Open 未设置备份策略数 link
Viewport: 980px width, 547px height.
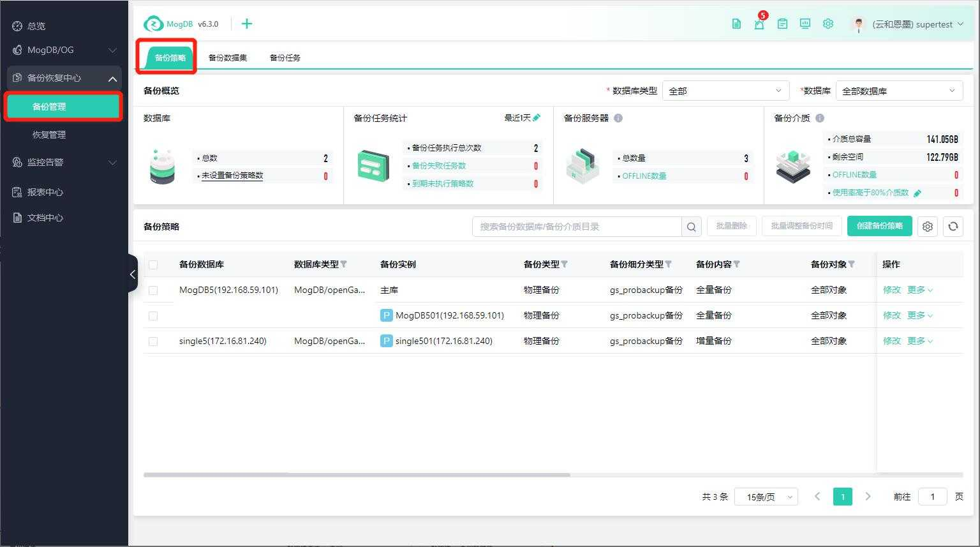(232, 176)
